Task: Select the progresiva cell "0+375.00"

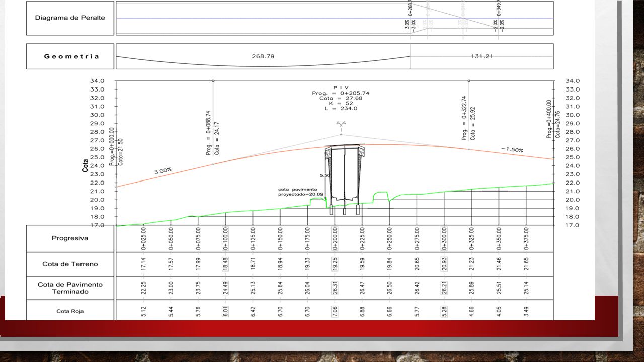Action: pyautogui.click(x=526, y=239)
